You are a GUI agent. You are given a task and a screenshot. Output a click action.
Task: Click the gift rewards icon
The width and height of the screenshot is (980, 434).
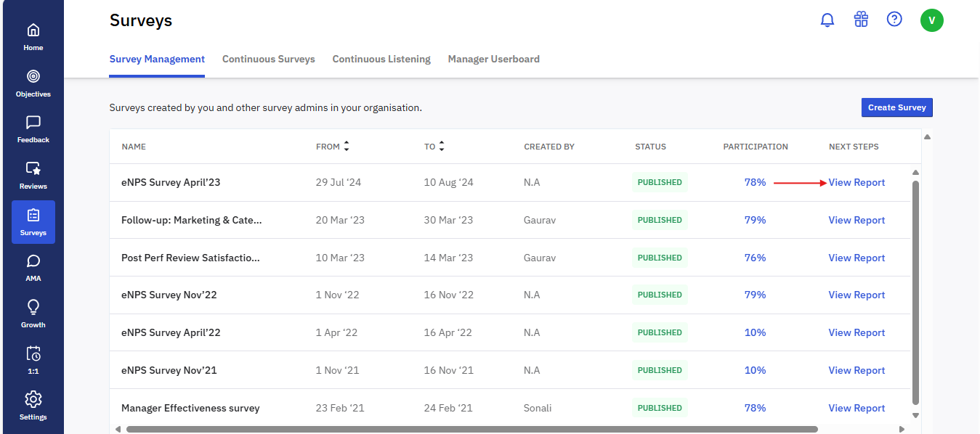click(x=861, y=20)
